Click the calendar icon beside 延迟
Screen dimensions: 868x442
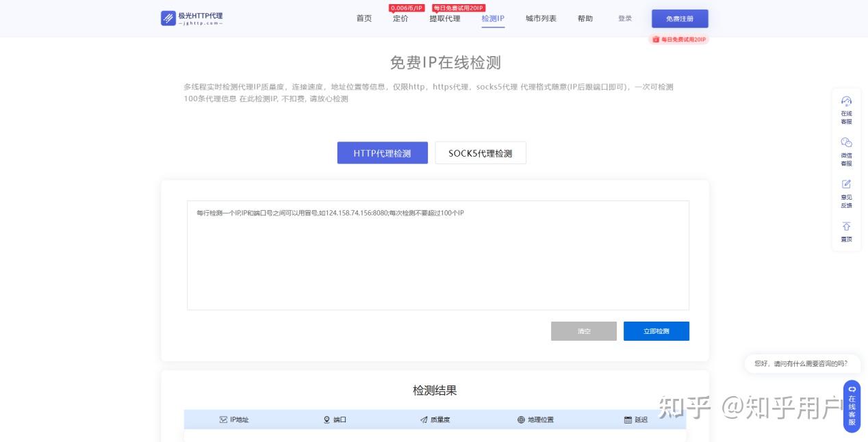click(x=628, y=419)
